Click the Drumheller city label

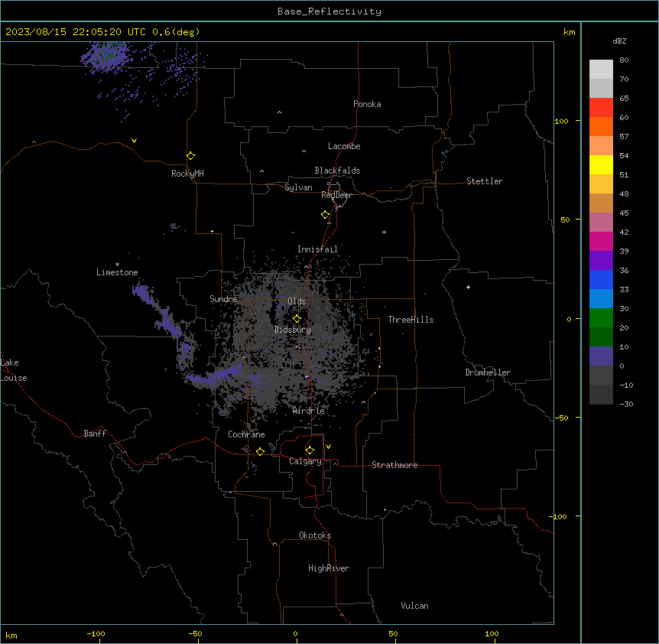488,372
